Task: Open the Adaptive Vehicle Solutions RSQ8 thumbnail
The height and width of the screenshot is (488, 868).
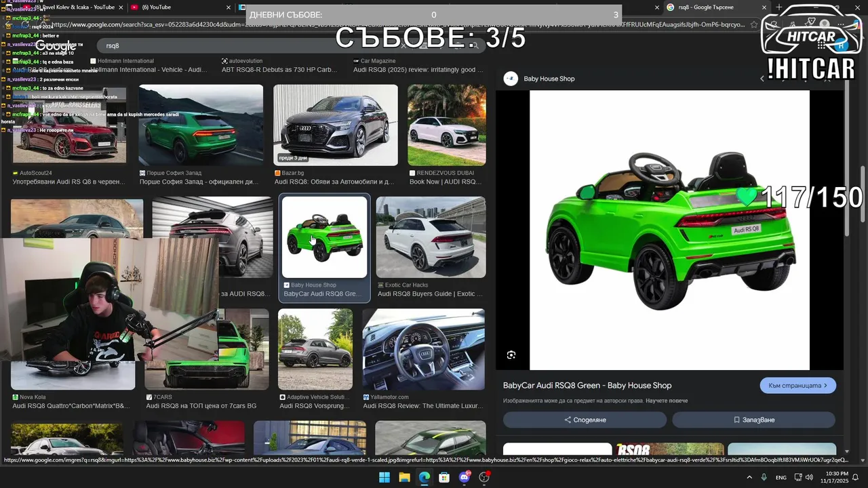Action: tap(315, 349)
